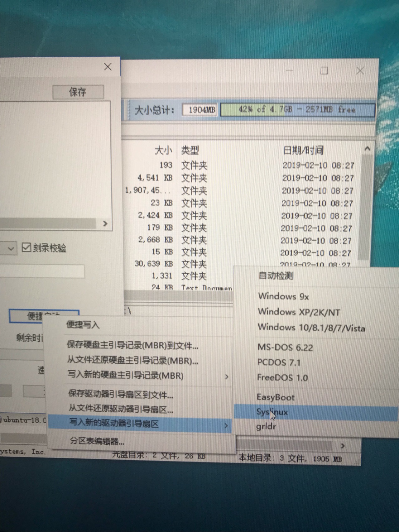Expand arrow next to 写入新的硬盘主引导记录(MBR)

click(227, 377)
